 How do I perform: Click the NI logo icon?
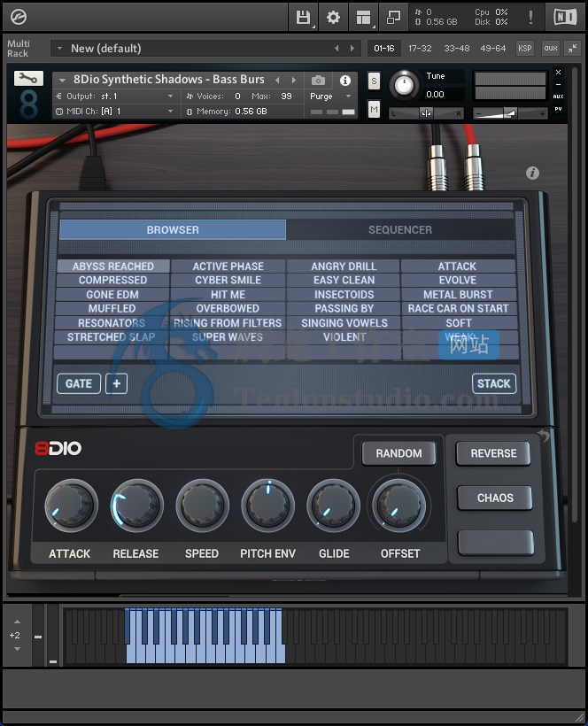[x=565, y=18]
